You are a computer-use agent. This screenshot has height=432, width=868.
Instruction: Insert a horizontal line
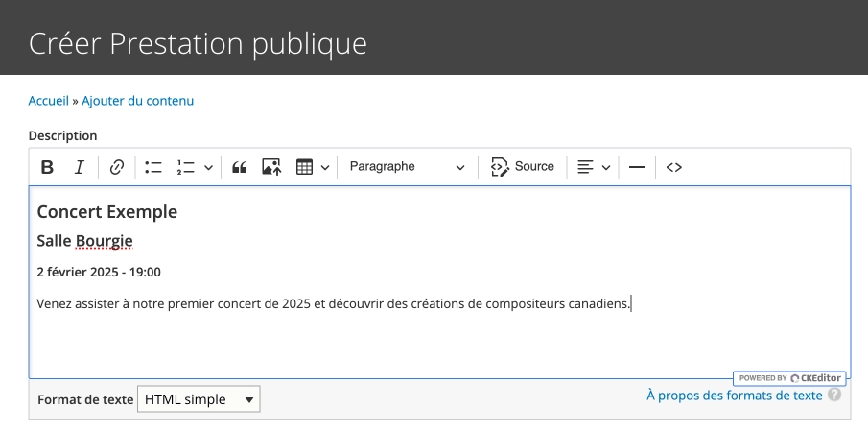637,167
